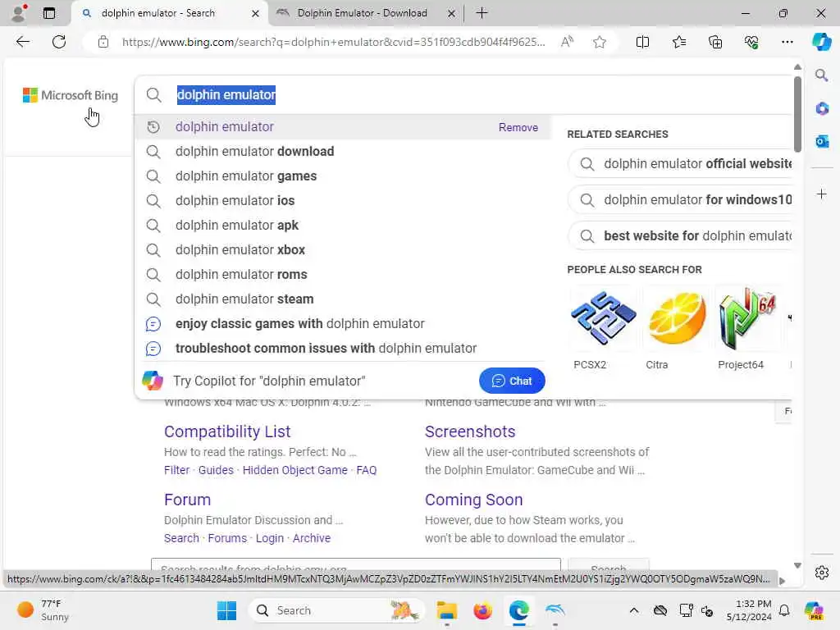Add this page to favorites star
Image resolution: width=840 pixels, height=630 pixels.
[600, 42]
